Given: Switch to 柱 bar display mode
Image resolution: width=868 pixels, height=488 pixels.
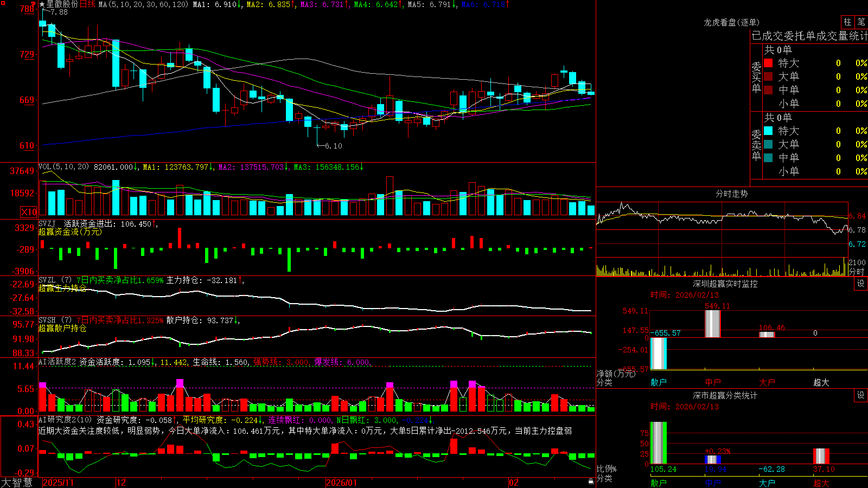Looking at the screenshot, I should [847, 22].
